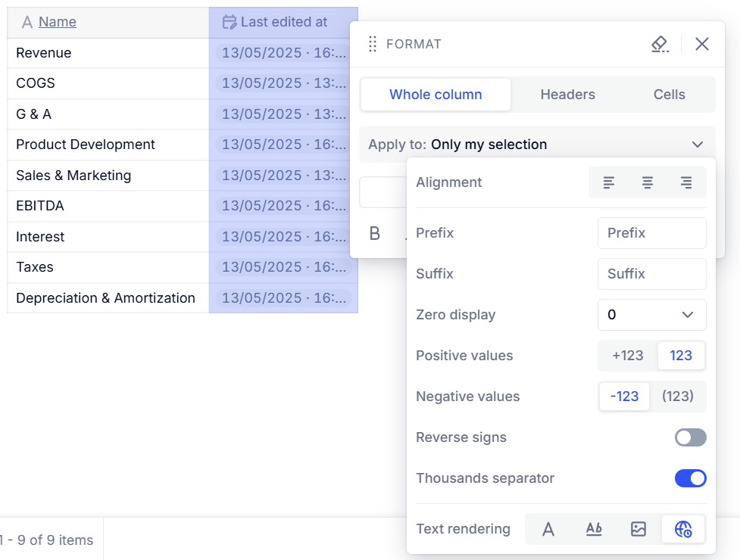The width and height of the screenshot is (740, 560).
Task: Click the Suffix input field
Action: tap(651, 274)
